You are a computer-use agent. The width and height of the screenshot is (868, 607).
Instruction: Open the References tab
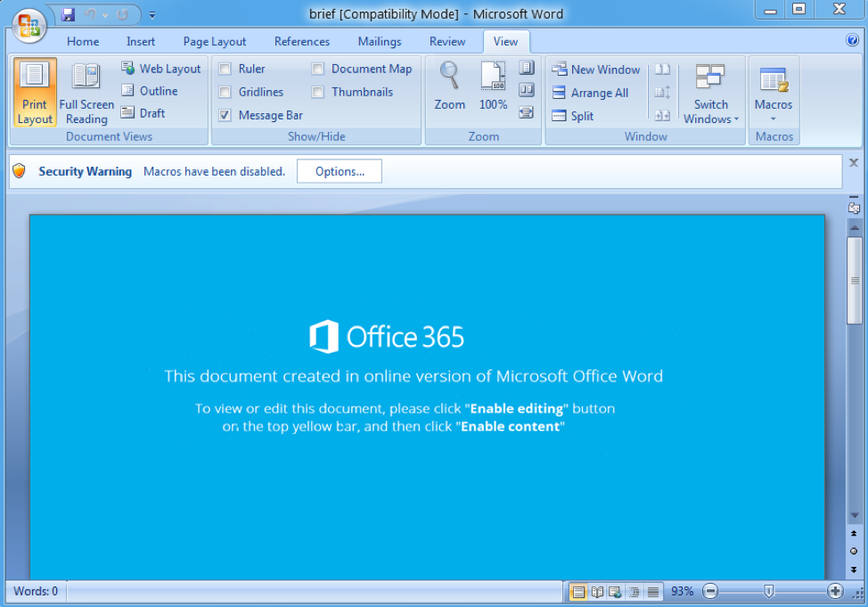coord(302,42)
